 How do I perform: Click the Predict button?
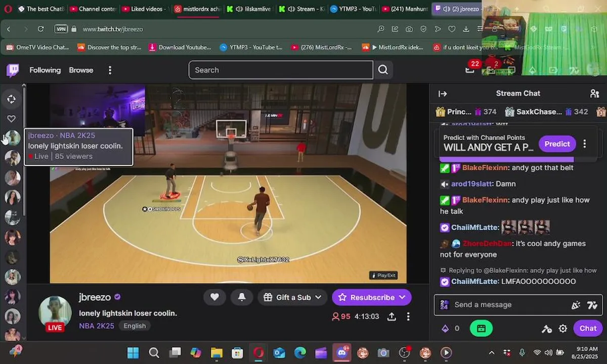[x=557, y=144]
